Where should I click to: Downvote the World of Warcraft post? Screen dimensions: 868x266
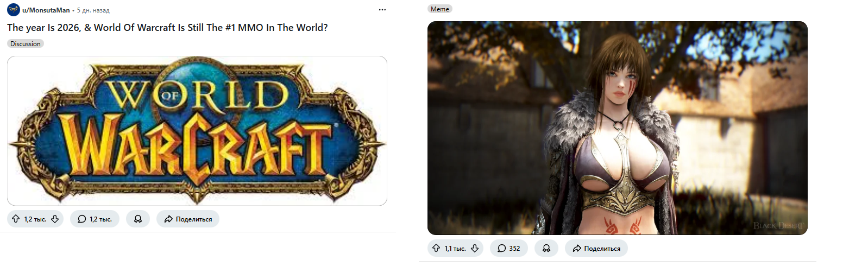55,219
